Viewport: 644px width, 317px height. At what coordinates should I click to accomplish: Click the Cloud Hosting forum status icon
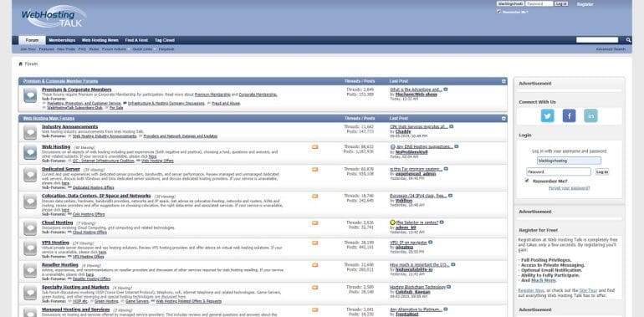pyautogui.click(x=30, y=228)
